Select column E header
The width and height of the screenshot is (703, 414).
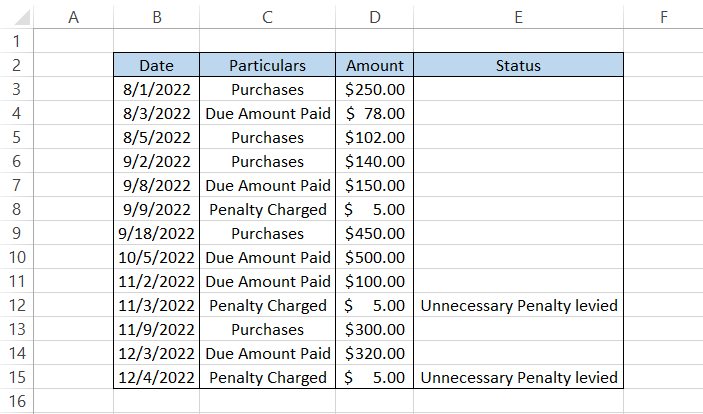tap(518, 16)
